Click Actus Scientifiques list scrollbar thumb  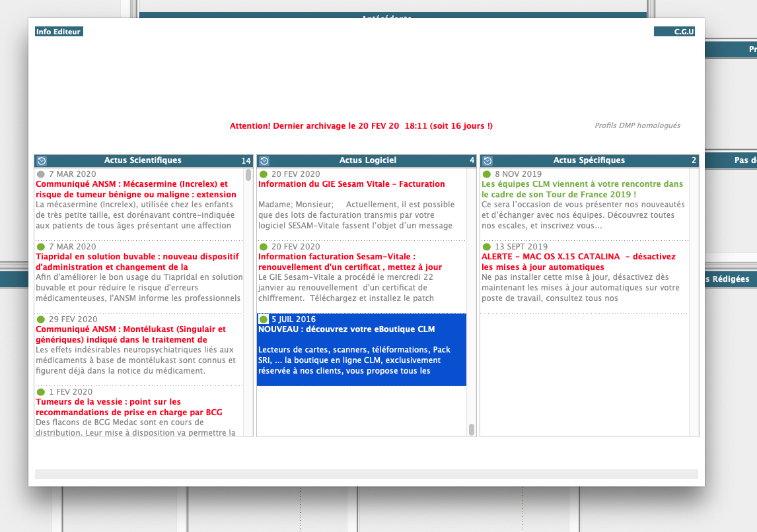coord(248,175)
